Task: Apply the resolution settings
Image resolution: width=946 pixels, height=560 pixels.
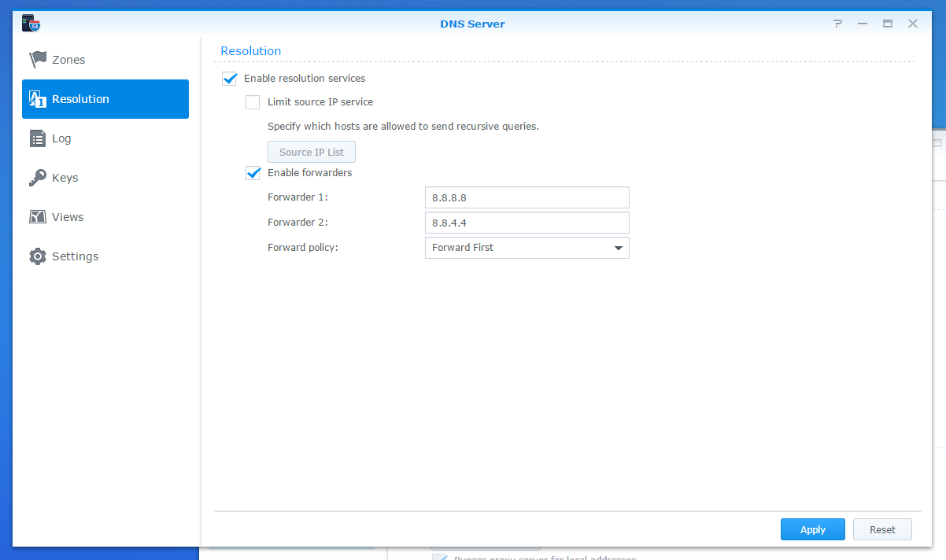Action: pos(812,529)
